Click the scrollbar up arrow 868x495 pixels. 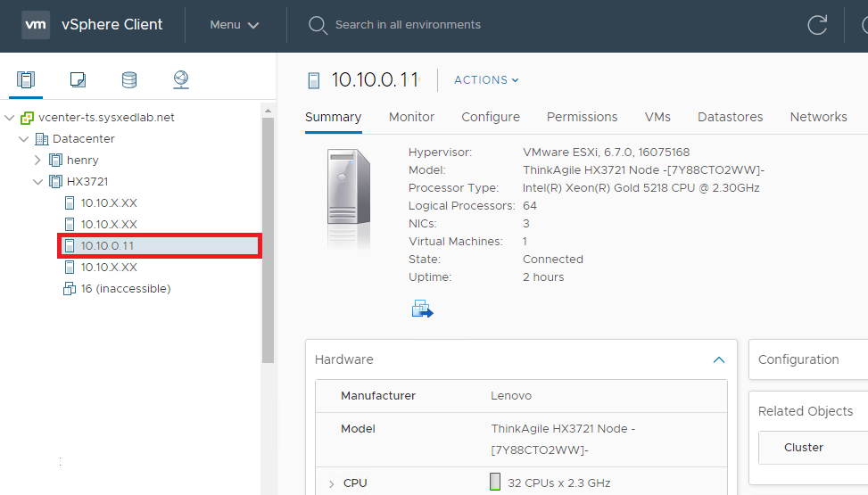point(268,111)
